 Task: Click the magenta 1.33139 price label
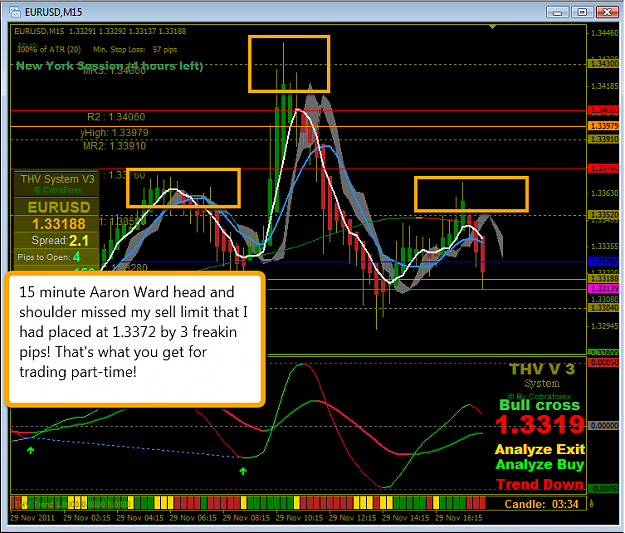point(603,289)
